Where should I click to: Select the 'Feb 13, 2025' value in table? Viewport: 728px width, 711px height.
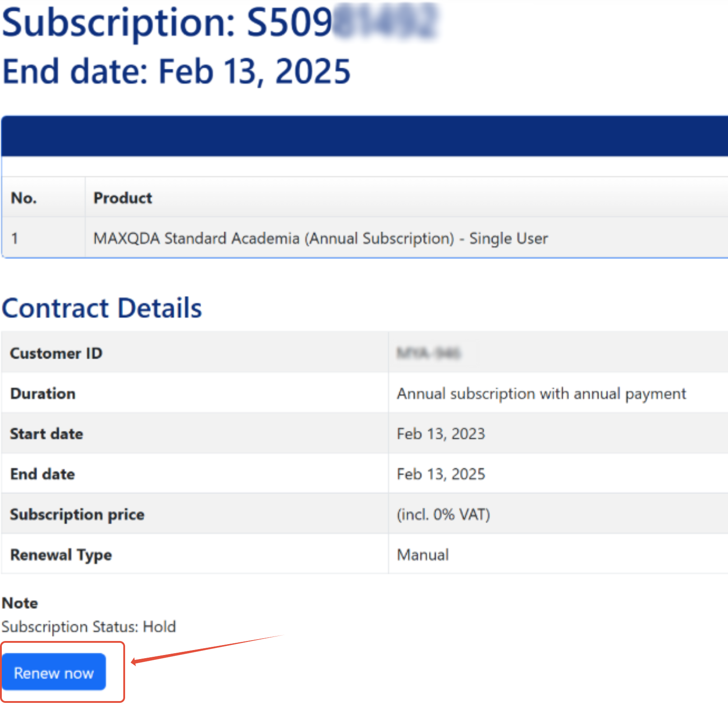coord(441,474)
